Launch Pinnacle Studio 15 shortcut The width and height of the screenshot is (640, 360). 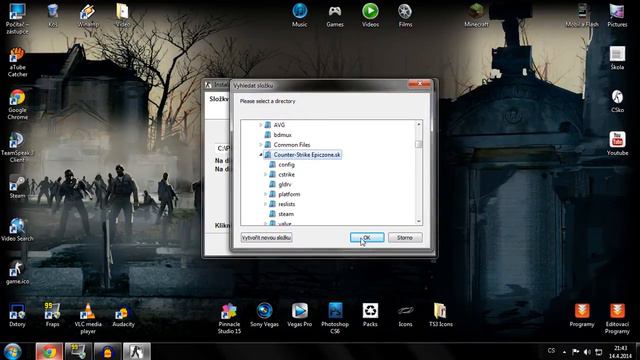(229, 319)
